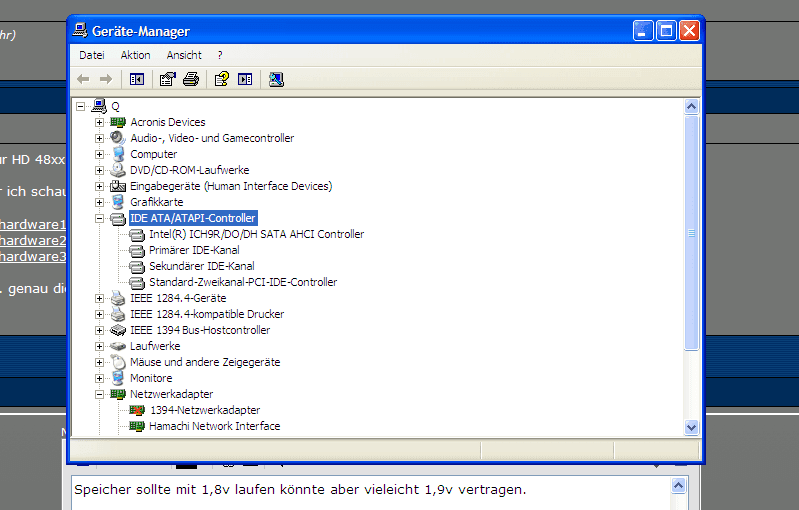Click the icon beside Primärer IDE-Kanal
The image size is (799, 510).
pyautogui.click(x=137, y=251)
